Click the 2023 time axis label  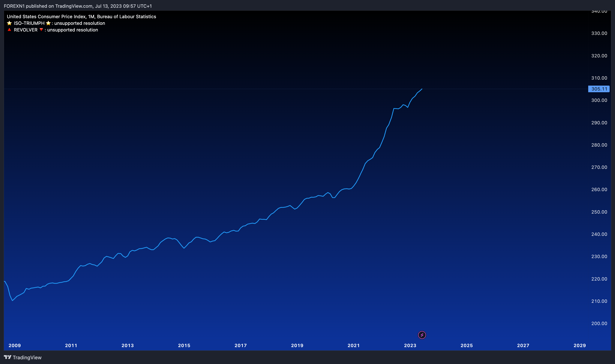click(410, 345)
